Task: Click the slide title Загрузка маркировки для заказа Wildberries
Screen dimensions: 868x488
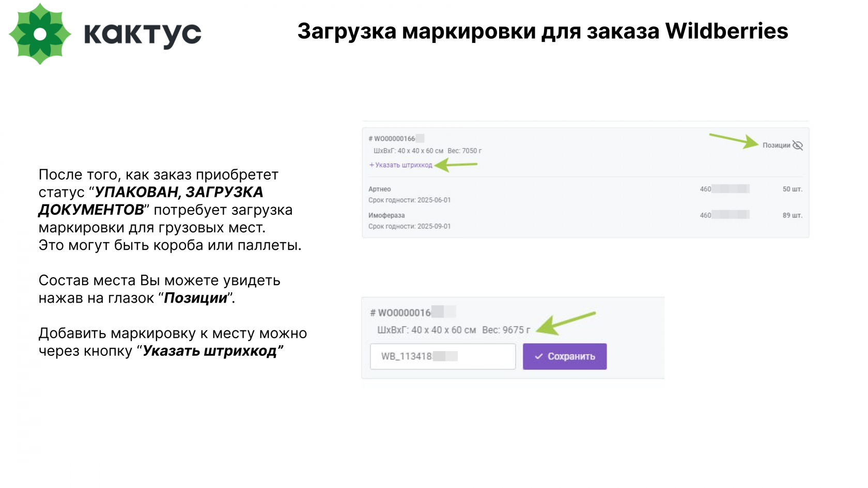Action: [x=542, y=31]
